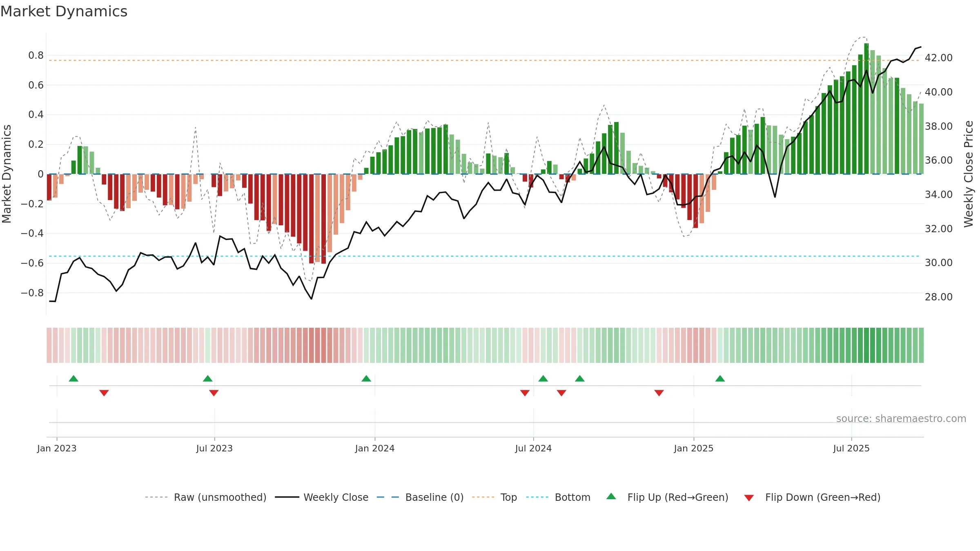
Task: Click the red Flip Down legend triangle icon
Action: [x=749, y=498]
